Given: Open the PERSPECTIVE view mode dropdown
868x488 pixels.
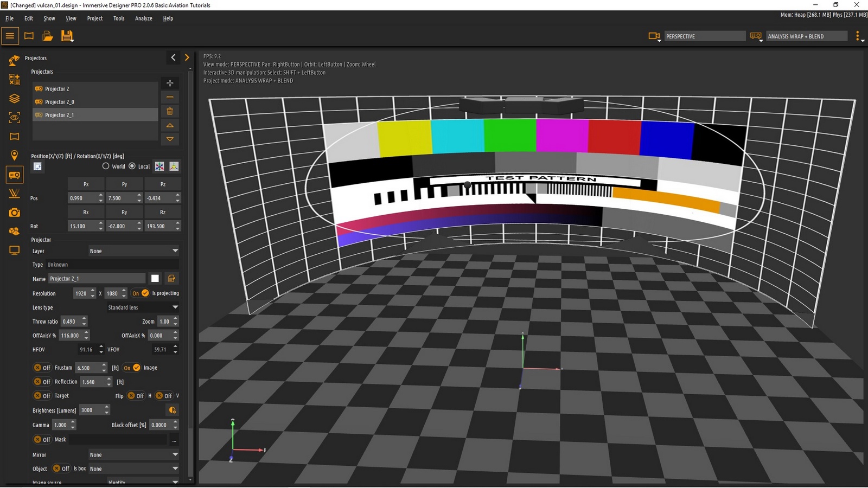Looking at the screenshot, I should (705, 36).
